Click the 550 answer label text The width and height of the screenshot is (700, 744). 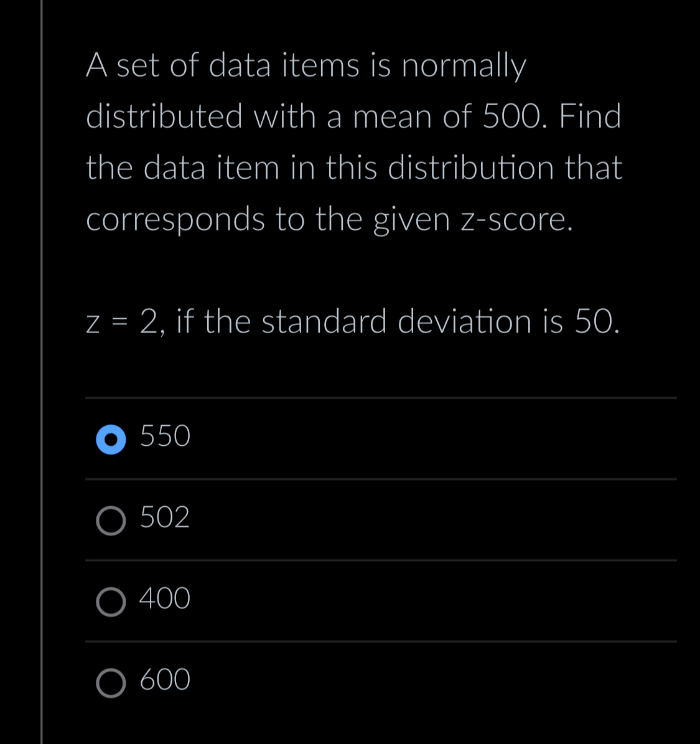(163, 436)
